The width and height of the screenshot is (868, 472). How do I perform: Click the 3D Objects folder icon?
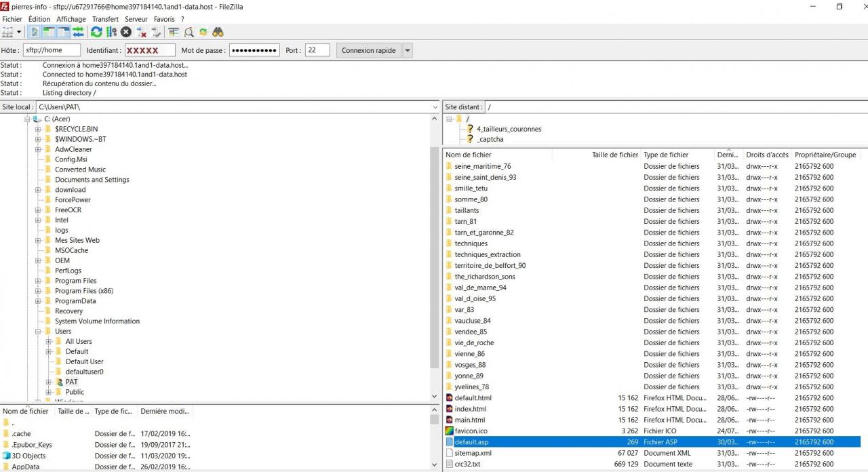7,456
